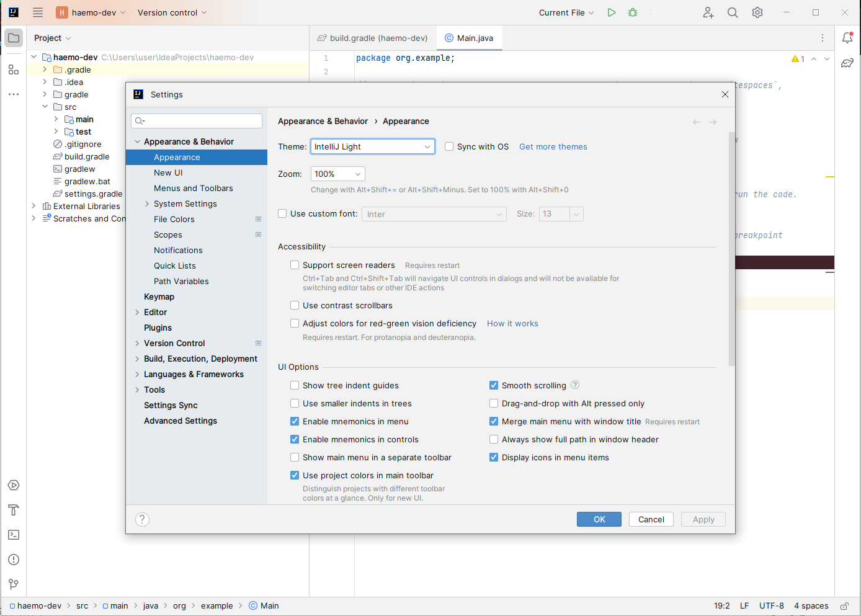The width and height of the screenshot is (861, 616).
Task: Switch to the Main.java editor tab
Action: click(x=469, y=38)
